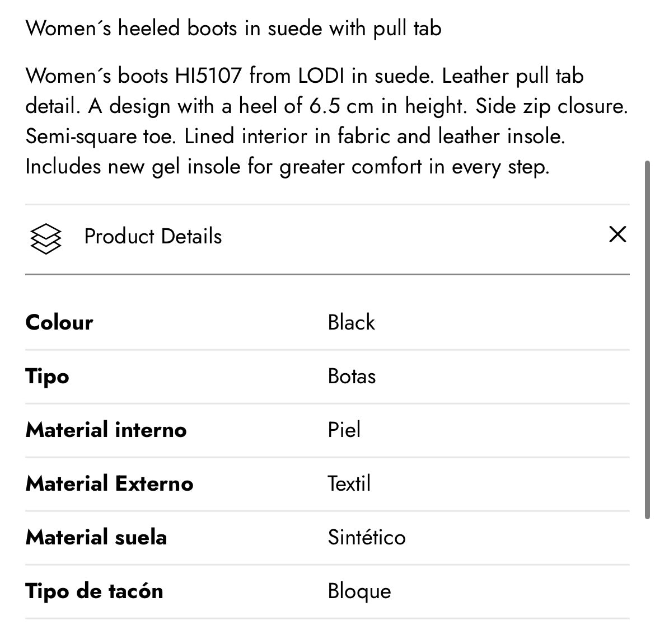Select the Tipo row label
This screenshot has width=655, height=644.
(48, 377)
